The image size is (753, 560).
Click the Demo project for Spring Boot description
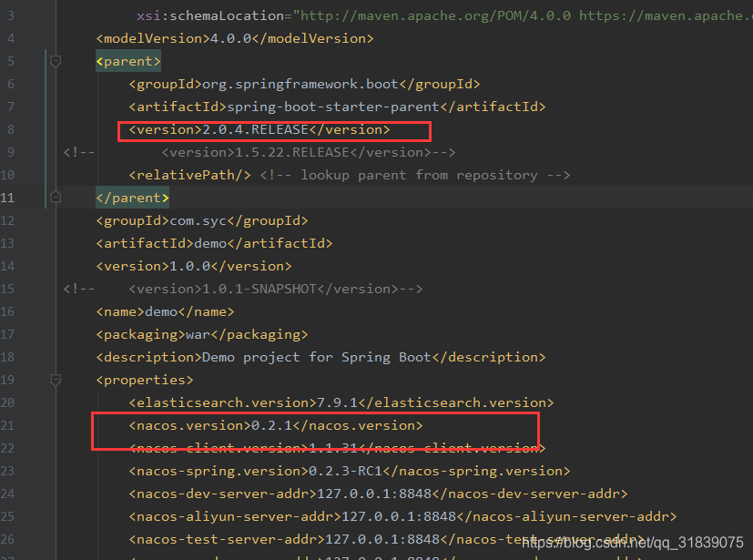[x=321, y=357]
